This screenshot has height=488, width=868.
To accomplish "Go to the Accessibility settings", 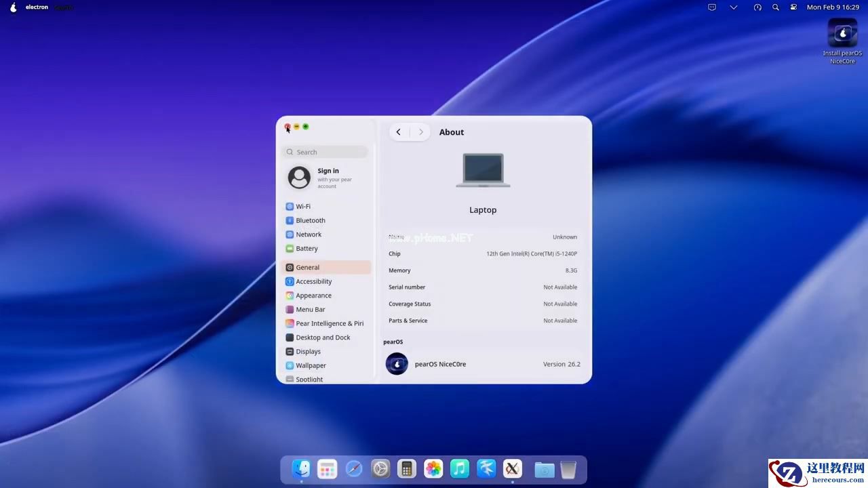I will [313, 282].
